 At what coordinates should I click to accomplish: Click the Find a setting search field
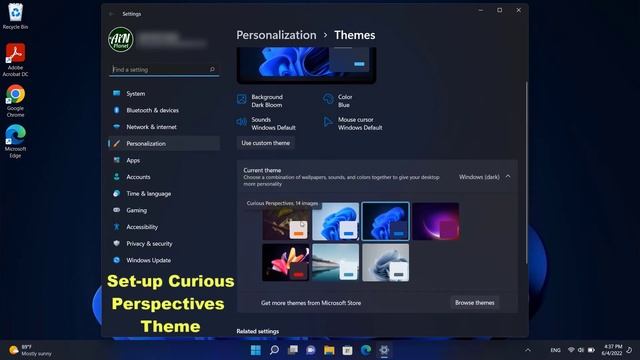[164, 69]
